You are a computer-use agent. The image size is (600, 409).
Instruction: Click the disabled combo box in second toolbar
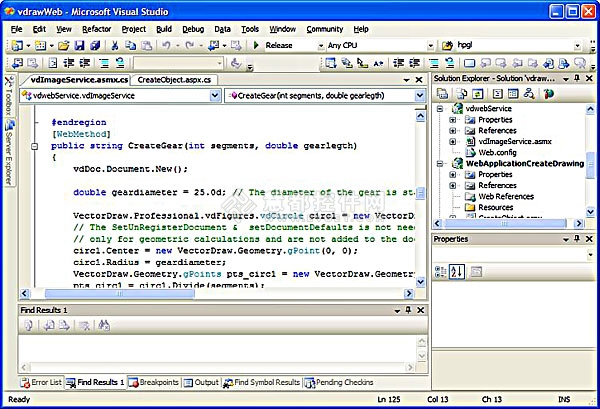[178, 63]
